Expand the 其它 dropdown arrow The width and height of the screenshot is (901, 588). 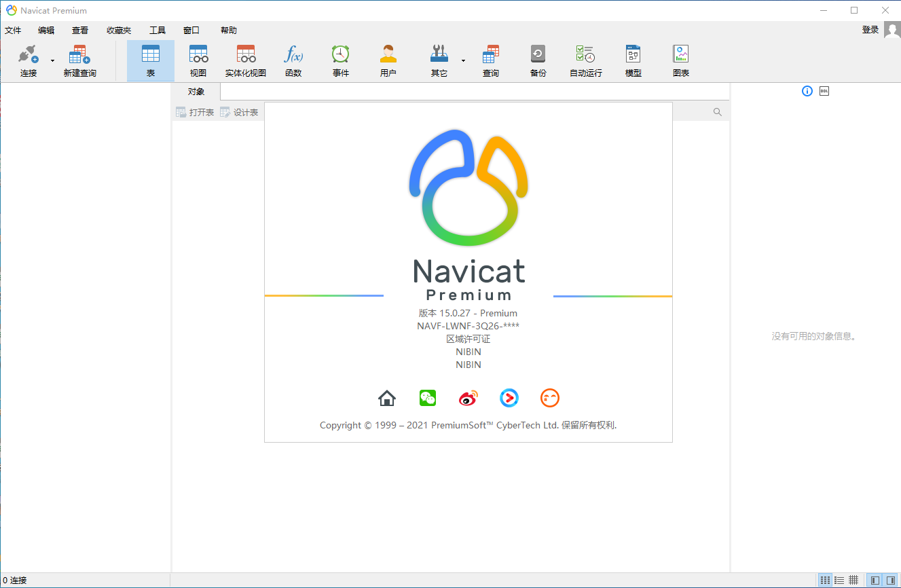[463, 60]
